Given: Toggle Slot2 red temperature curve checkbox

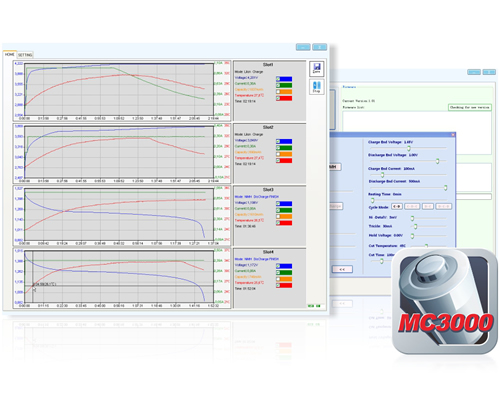Looking at the screenshot, I should (x=278, y=161).
